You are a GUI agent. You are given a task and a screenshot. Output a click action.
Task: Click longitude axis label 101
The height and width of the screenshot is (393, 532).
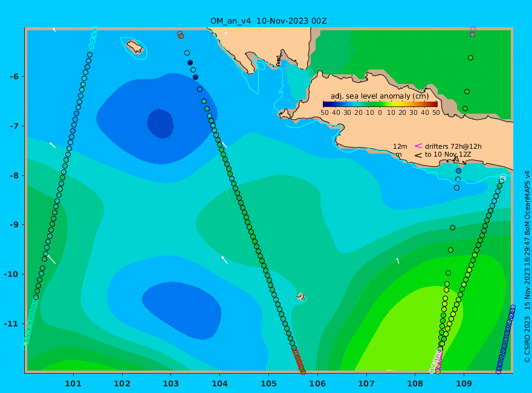pyautogui.click(x=73, y=383)
